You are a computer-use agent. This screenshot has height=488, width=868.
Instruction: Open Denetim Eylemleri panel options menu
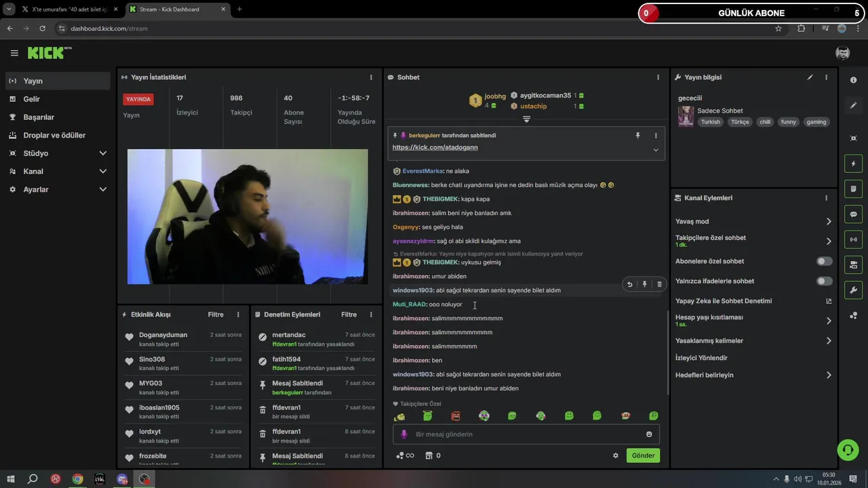pyautogui.click(x=371, y=314)
